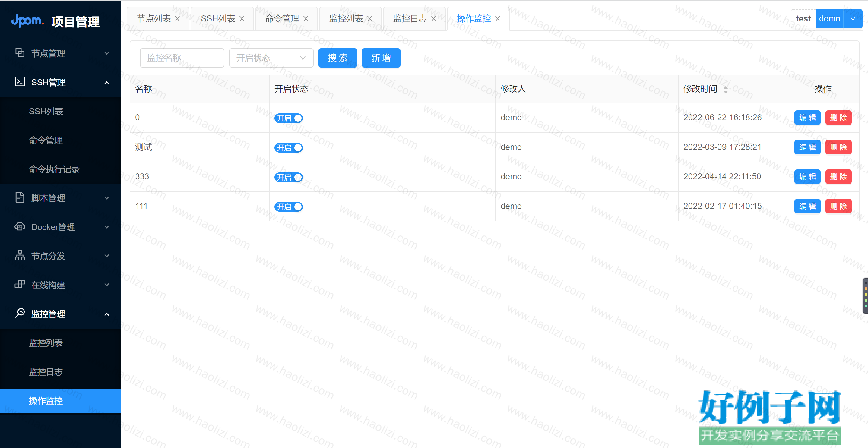
Task: Click the 2022-06-22 16:18:26 timestamp
Action: coord(722,118)
